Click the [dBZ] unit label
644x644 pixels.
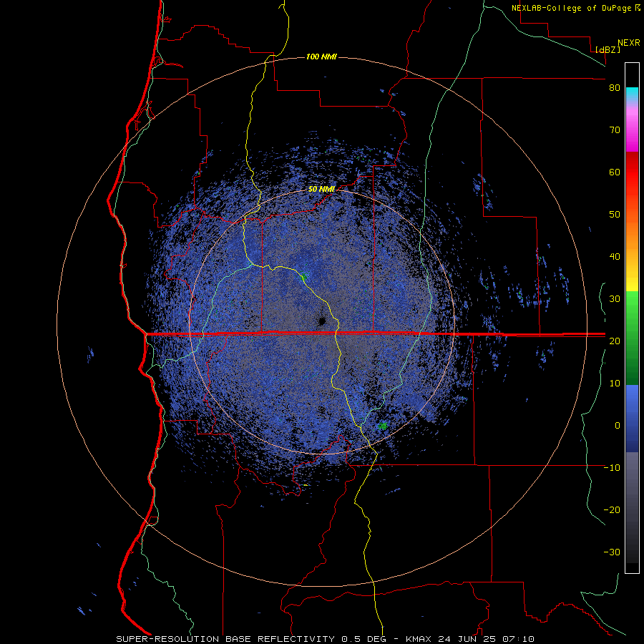608,49
